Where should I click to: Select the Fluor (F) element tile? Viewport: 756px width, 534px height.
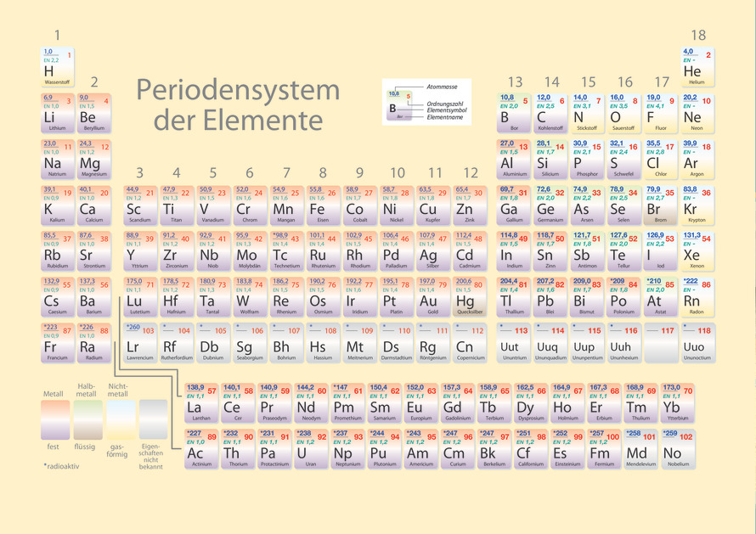660,113
